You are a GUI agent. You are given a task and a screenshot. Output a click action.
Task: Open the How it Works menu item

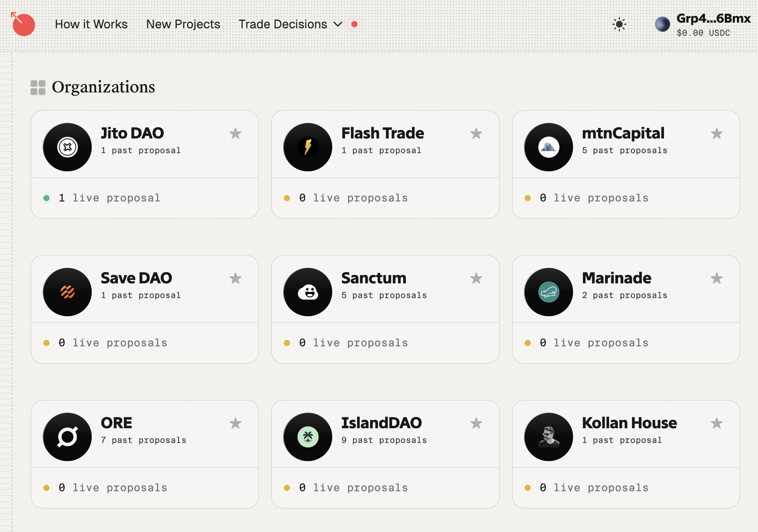pyautogui.click(x=92, y=24)
